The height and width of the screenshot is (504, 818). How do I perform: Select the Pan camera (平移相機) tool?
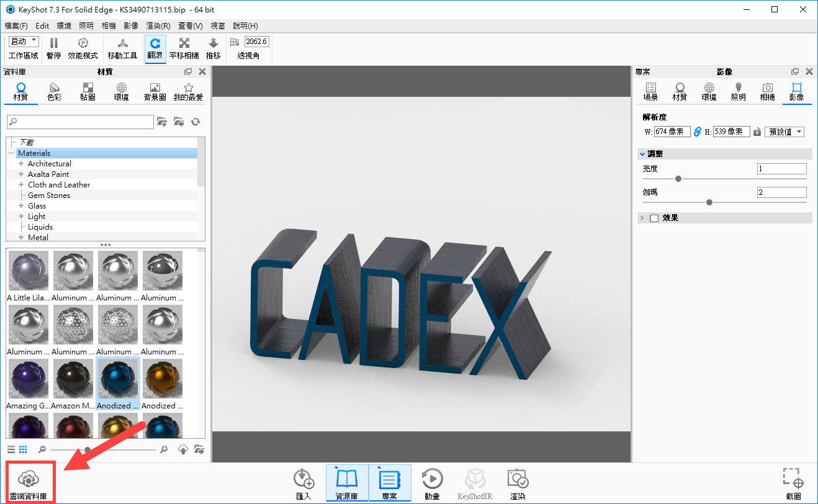pyautogui.click(x=184, y=48)
